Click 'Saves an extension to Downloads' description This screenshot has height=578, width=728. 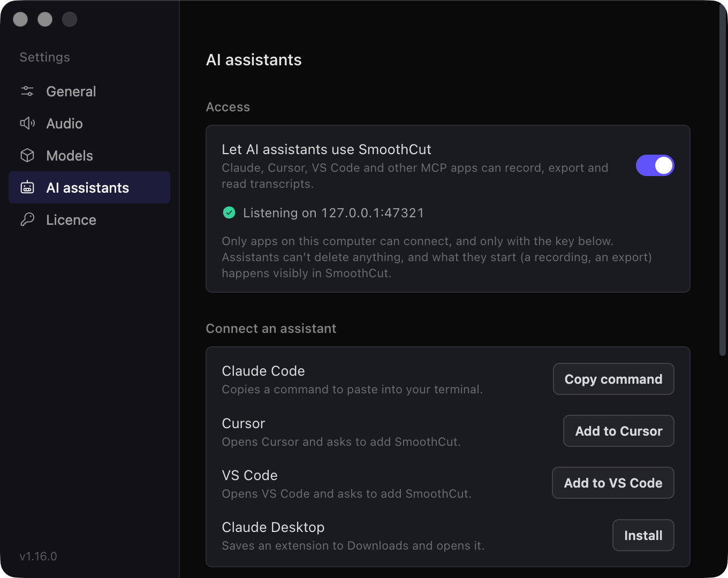coord(353,546)
